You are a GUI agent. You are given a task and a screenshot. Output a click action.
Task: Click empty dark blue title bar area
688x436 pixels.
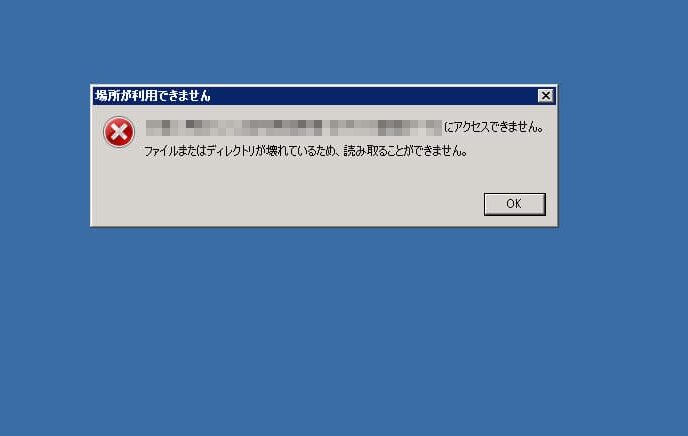pyautogui.click(x=373, y=96)
